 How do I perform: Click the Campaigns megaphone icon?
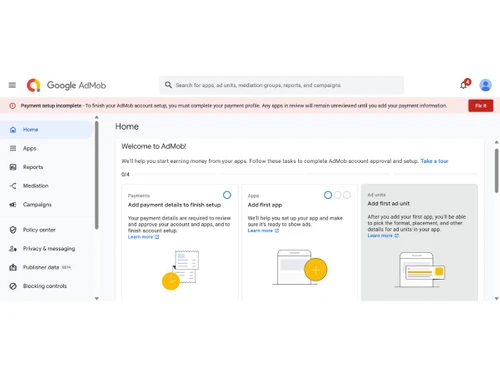13,204
